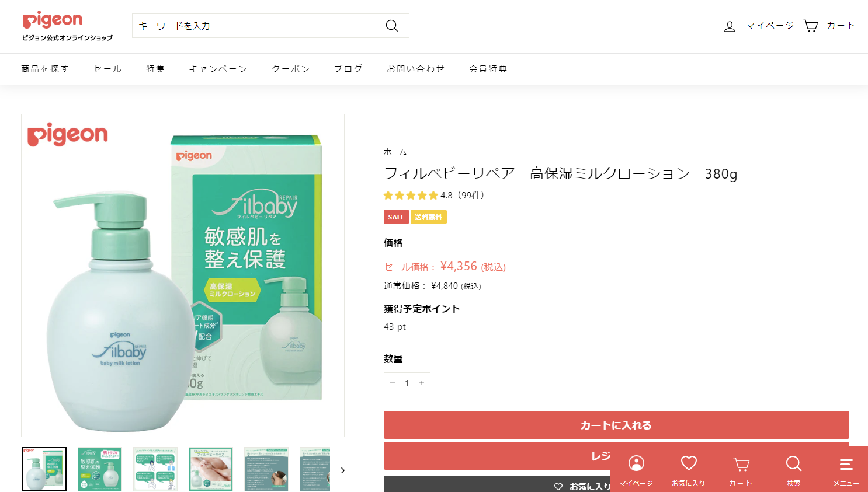Open the 会員特典 menu item
The width and height of the screenshot is (868, 492).
(488, 69)
